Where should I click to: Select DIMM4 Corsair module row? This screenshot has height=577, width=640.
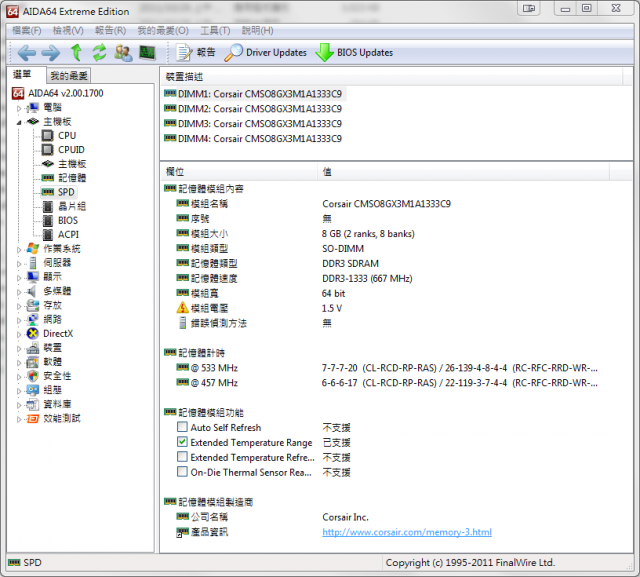(x=253, y=139)
